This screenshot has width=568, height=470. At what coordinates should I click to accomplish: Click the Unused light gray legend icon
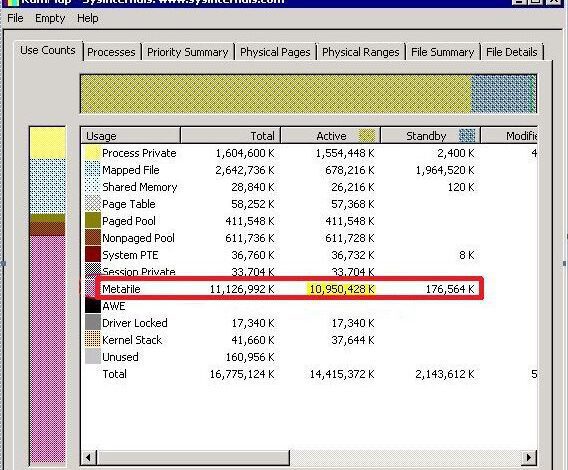click(x=92, y=357)
